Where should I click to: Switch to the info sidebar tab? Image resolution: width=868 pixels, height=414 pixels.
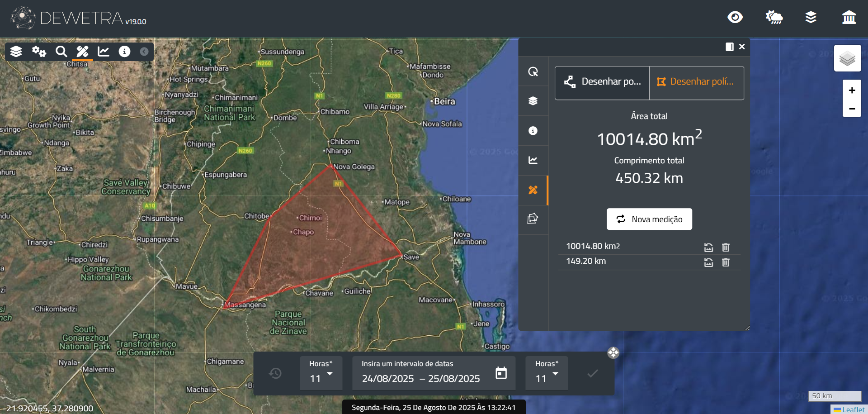[x=533, y=131]
